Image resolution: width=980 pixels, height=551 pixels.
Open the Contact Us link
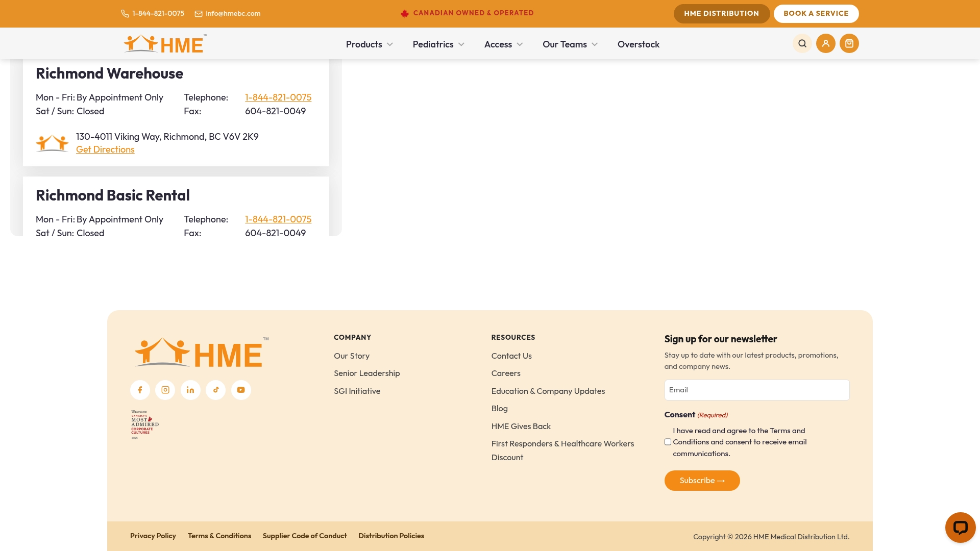pos(511,356)
